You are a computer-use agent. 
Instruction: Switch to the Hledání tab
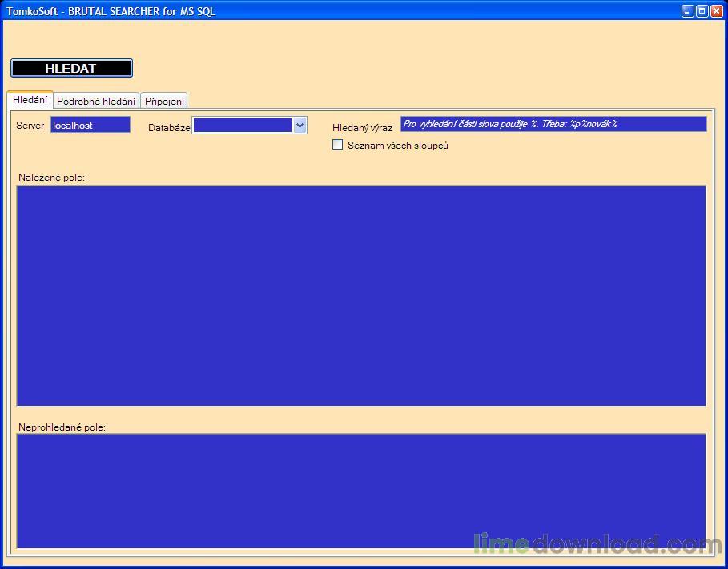tap(30, 100)
